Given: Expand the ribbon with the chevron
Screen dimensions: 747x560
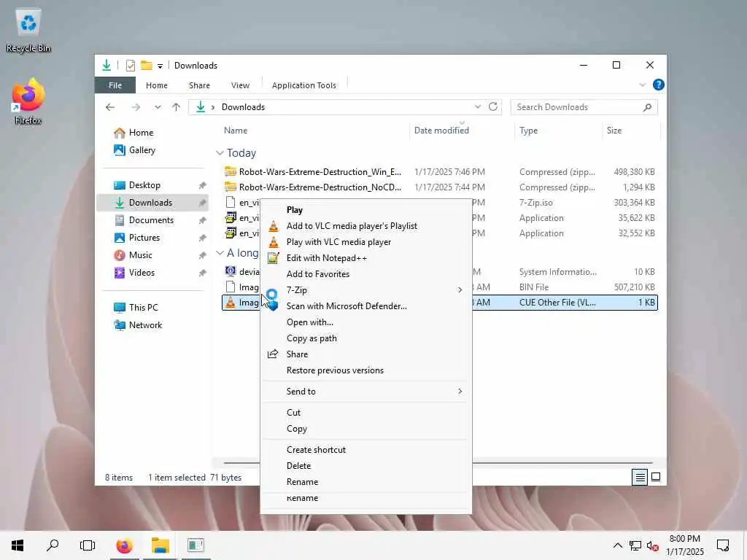Looking at the screenshot, I should [x=642, y=85].
